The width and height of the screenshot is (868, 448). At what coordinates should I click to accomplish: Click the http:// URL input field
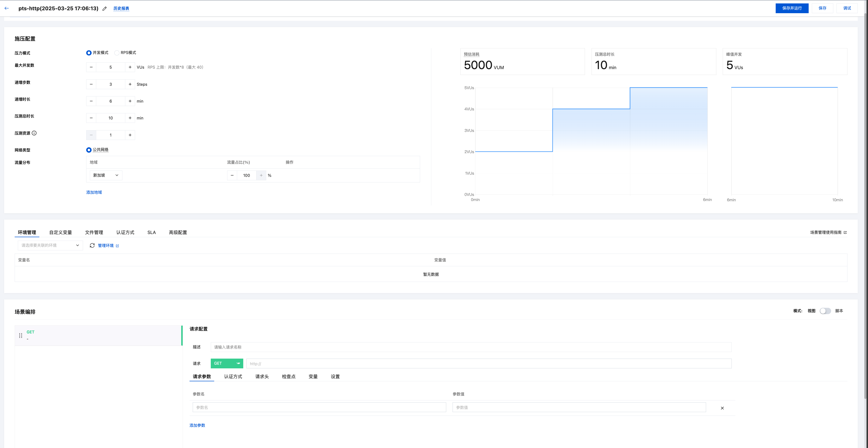pos(489,363)
